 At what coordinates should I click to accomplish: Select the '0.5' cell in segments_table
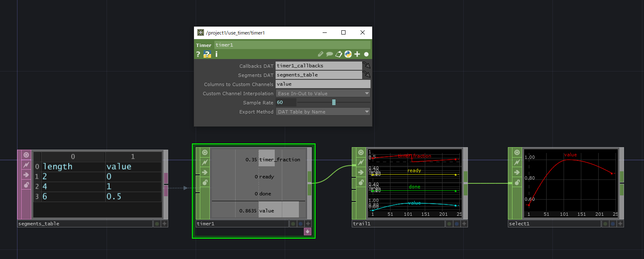[133, 197]
